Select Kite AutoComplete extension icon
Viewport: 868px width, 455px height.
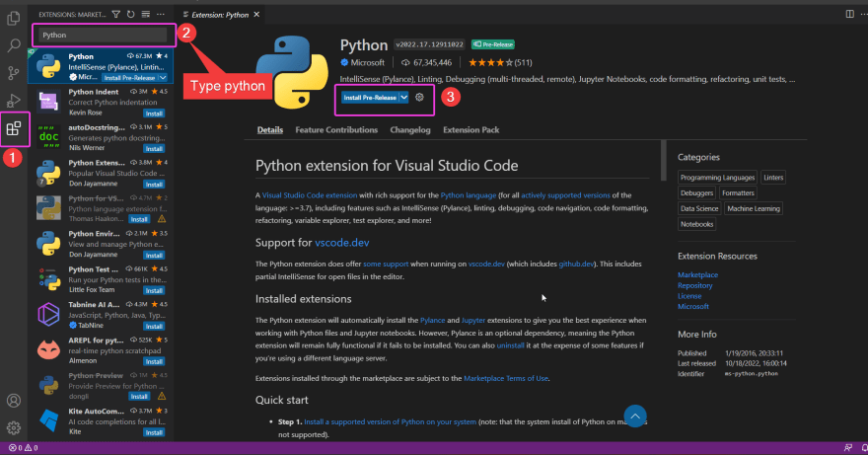[48, 420]
